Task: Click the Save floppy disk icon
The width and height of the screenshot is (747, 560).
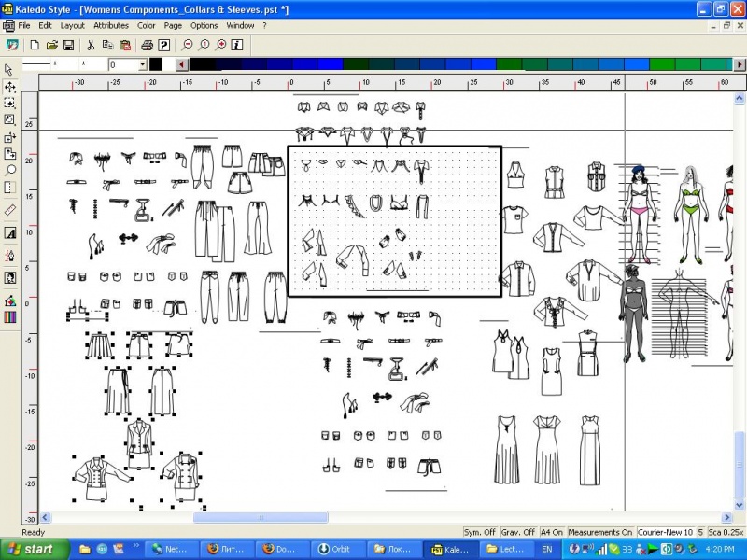Action: pos(68,45)
